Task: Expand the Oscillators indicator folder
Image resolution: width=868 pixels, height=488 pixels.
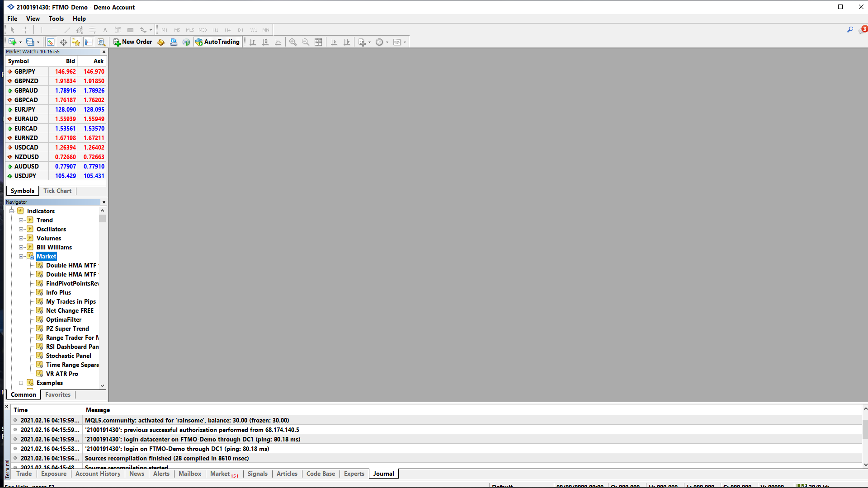Action: tap(21, 229)
